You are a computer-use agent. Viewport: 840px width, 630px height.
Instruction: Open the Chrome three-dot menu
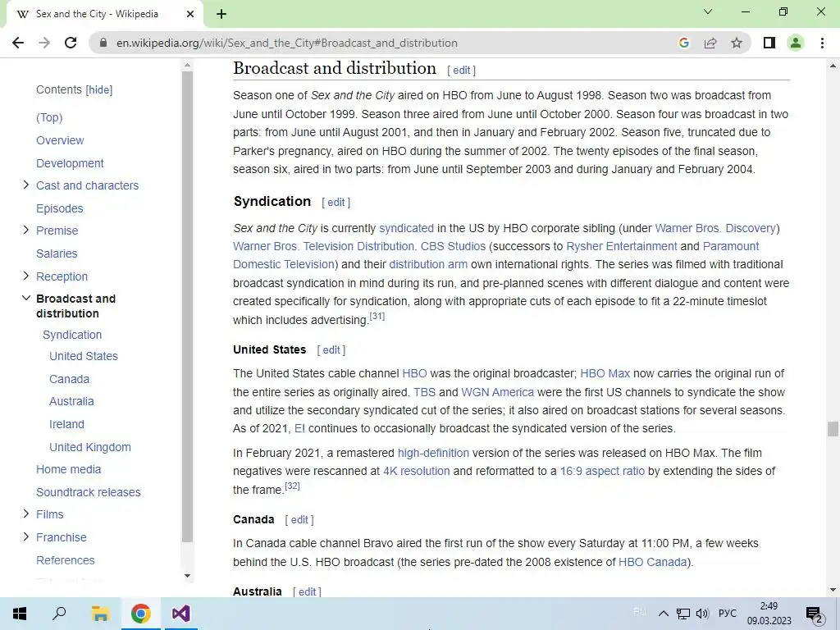(822, 43)
